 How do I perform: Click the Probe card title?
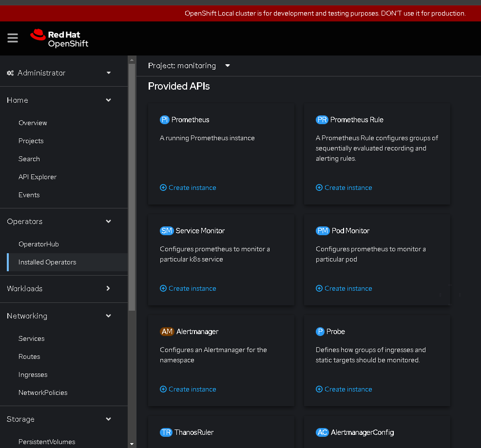pyautogui.click(x=336, y=332)
